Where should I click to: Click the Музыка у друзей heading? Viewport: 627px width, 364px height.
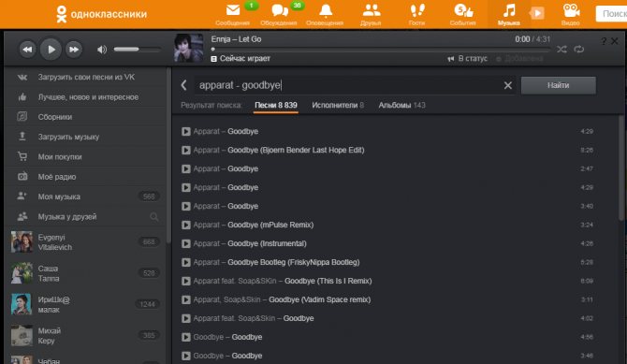(x=67, y=217)
